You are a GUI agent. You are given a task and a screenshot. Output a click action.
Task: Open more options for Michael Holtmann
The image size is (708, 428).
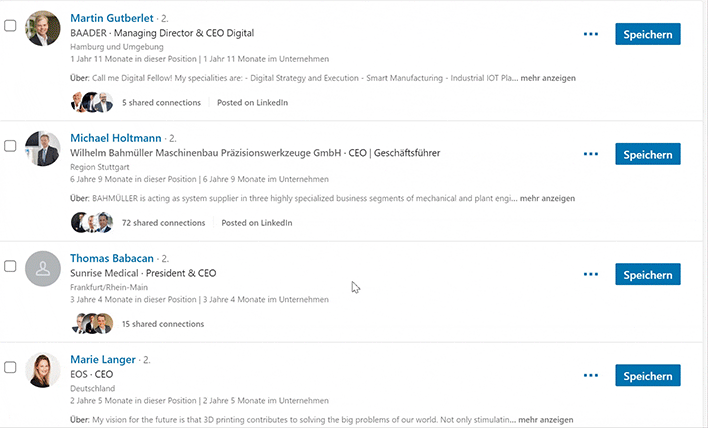(591, 154)
